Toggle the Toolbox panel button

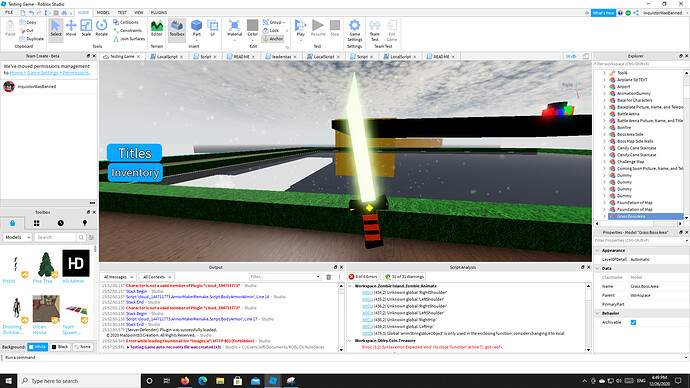coord(177,29)
